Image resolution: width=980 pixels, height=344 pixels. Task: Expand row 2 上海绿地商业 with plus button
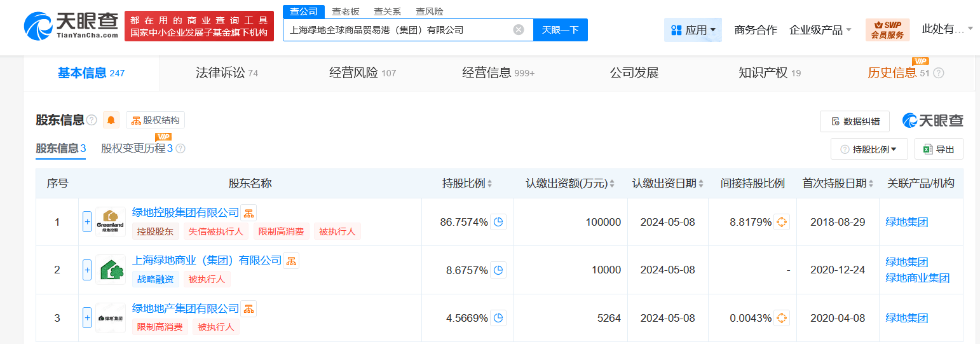[x=87, y=270]
